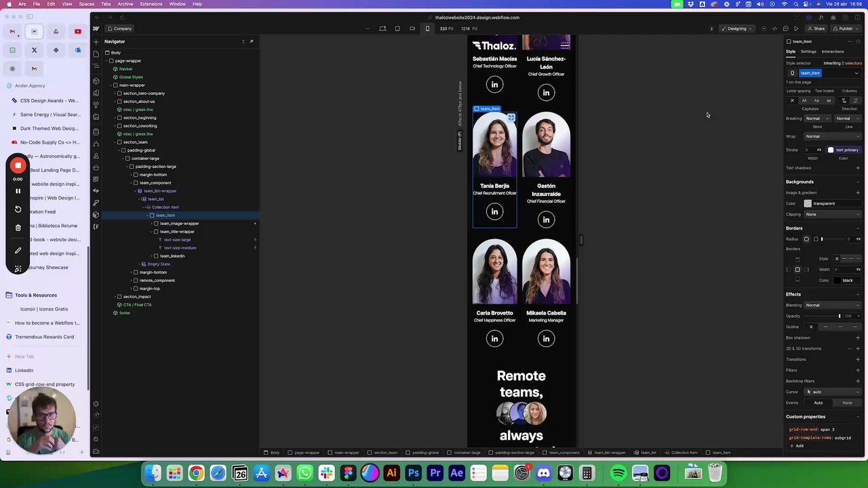Open the Add Elements panel plus icon

(96, 41)
